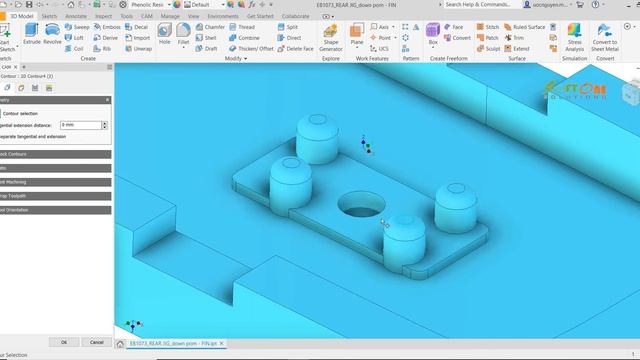Choose the Sculpt tool
The height and width of the screenshot is (360, 640).
click(x=489, y=48)
